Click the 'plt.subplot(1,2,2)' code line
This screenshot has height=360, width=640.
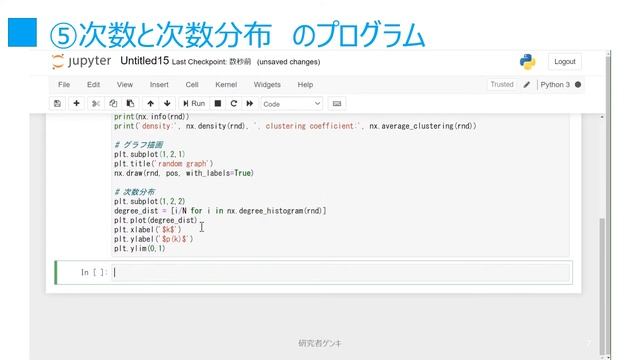149,202
